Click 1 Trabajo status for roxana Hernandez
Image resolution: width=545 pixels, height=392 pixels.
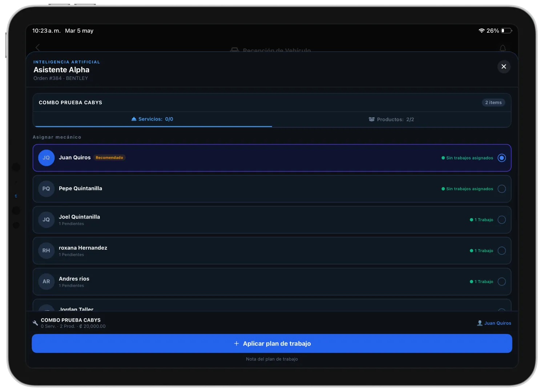[481, 250]
